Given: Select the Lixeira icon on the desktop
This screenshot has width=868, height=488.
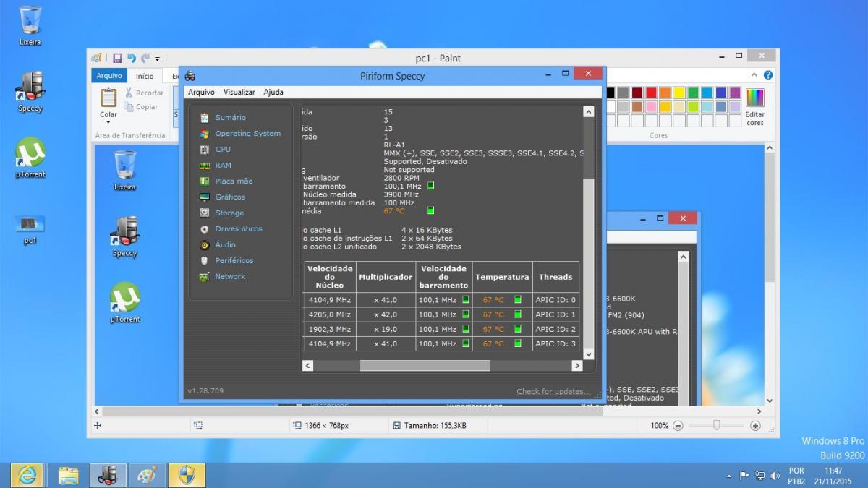Looking at the screenshot, I should tap(30, 25).
